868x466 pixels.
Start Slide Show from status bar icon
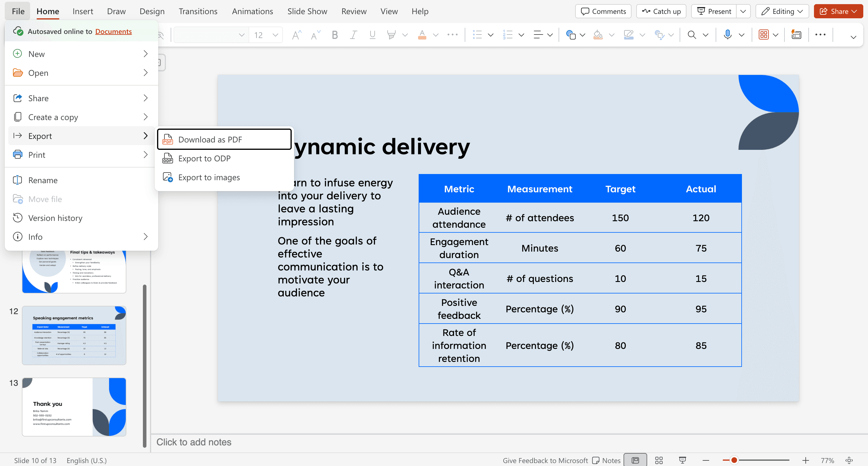pyautogui.click(x=683, y=460)
